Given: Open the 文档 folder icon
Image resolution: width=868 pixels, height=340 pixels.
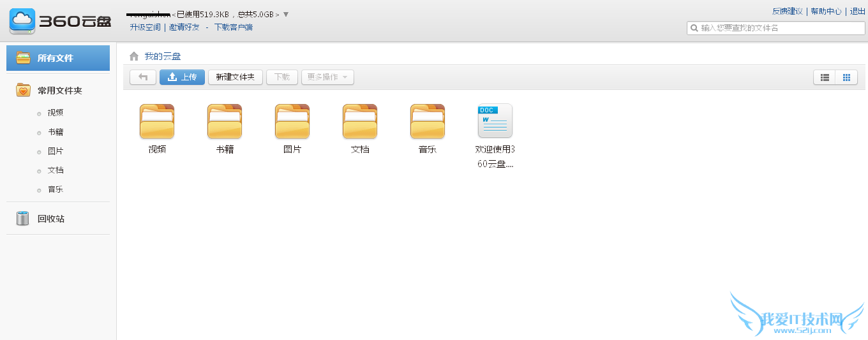Looking at the screenshot, I should click(360, 121).
